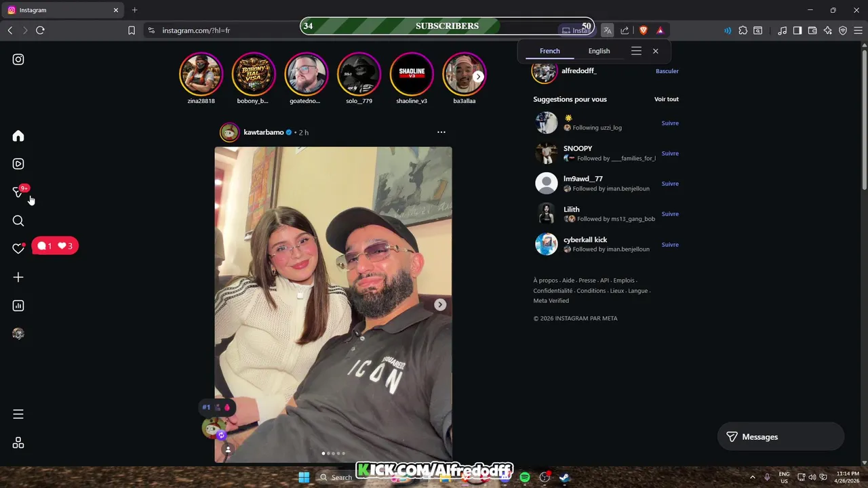Open the three-dot options on kawtarbamo post
The width and height of the screenshot is (868, 488).
coord(441,132)
